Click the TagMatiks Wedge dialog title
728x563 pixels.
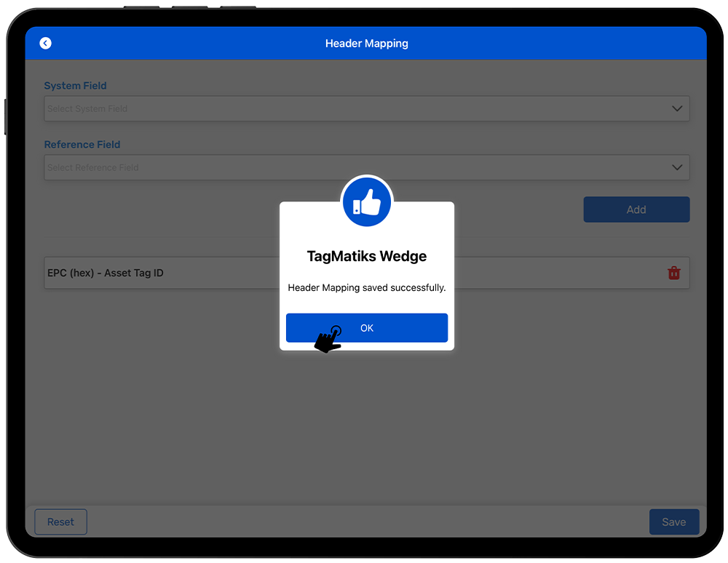coord(366,256)
